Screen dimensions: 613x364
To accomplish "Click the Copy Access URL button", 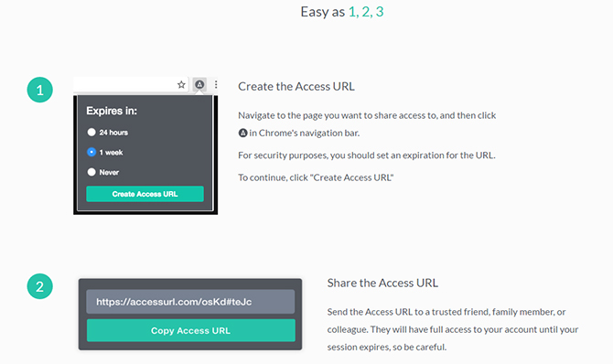I will (x=191, y=330).
